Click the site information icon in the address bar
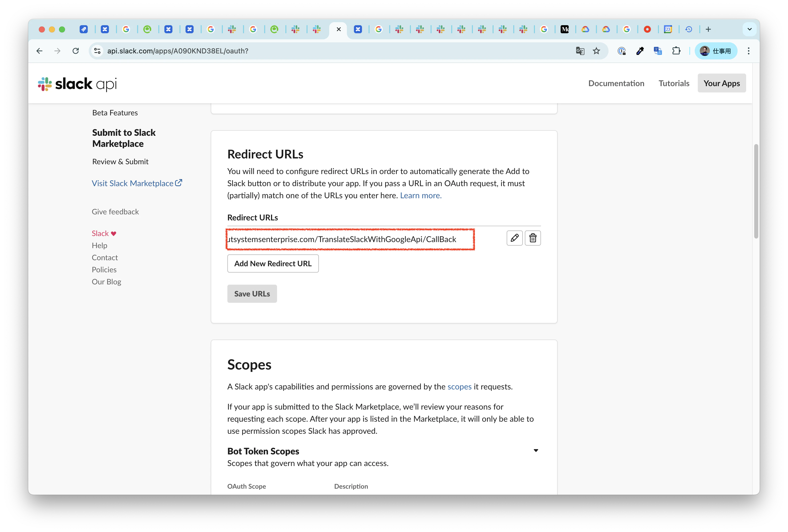 point(97,51)
